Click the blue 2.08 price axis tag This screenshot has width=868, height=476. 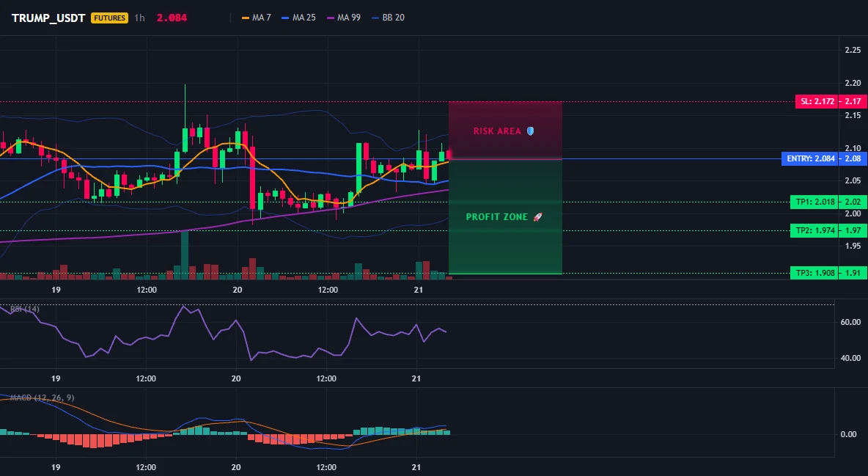coord(853,159)
